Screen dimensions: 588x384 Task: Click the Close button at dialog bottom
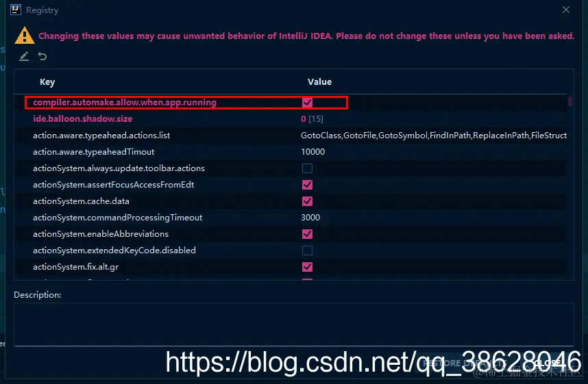[x=548, y=363]
